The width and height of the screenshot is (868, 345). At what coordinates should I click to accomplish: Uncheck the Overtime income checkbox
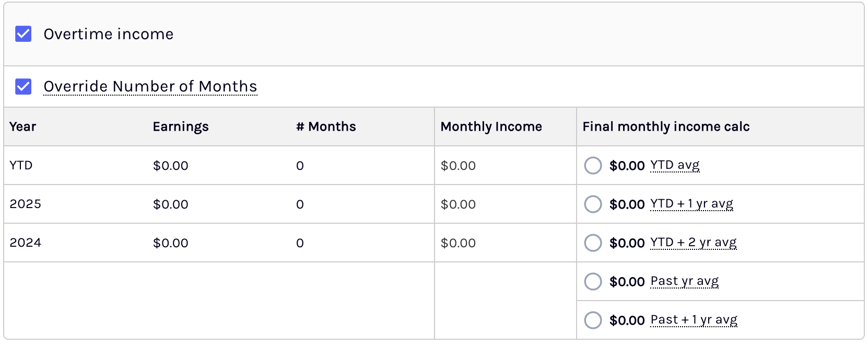pos(24,34)
